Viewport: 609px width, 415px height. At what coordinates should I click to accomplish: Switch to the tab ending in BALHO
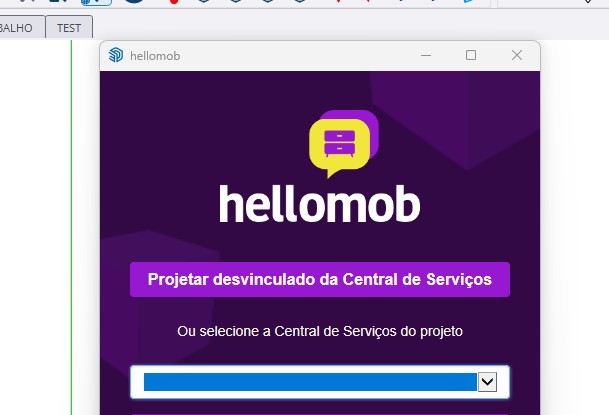pyautogui.click(x=21, y=27)
